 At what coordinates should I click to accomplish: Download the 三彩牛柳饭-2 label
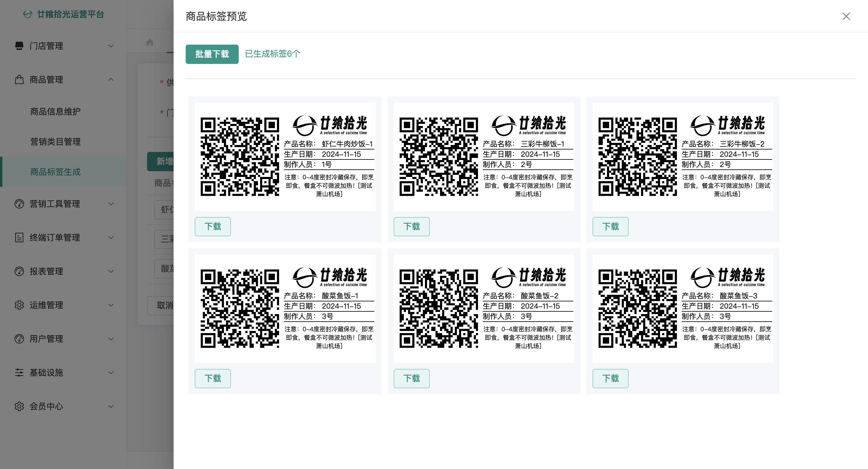(x=610, y=226)
